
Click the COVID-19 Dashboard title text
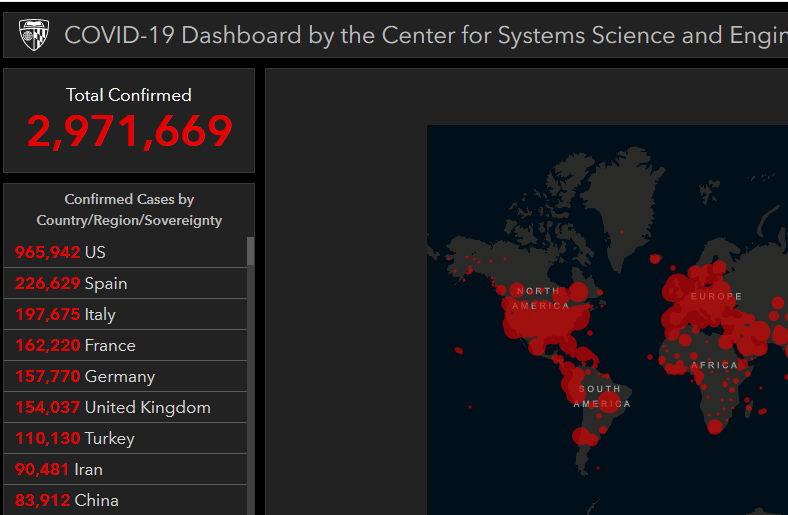pos(426,35)
